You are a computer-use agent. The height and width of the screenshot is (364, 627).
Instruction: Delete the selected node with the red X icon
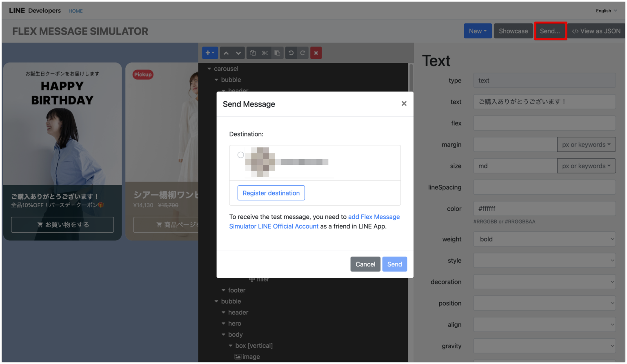click(316, 53)
